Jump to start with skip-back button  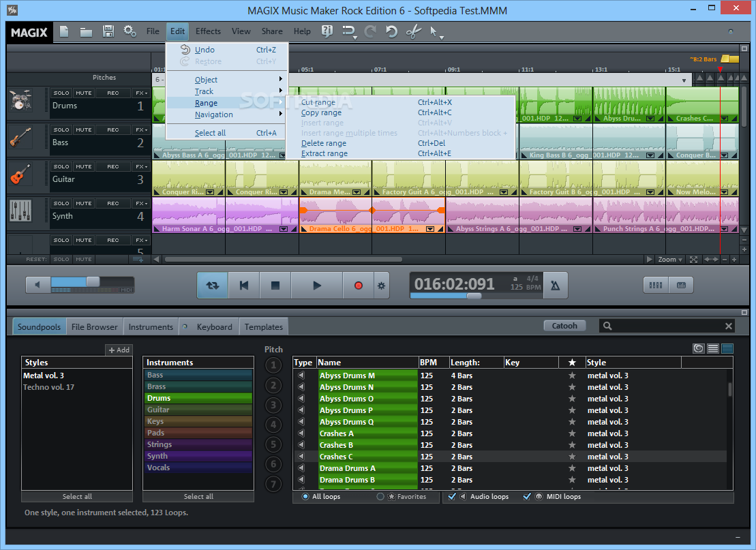(x=244, y=286)
